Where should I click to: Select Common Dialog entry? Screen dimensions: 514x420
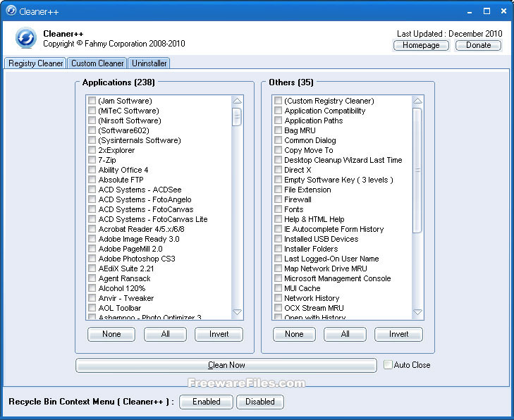coord(310,140)
